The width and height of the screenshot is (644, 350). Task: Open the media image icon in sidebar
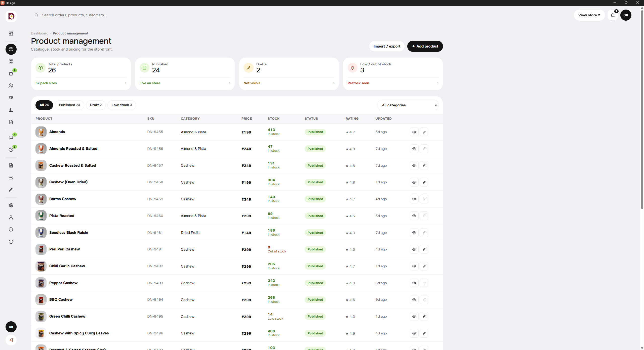tap(11, 178)
